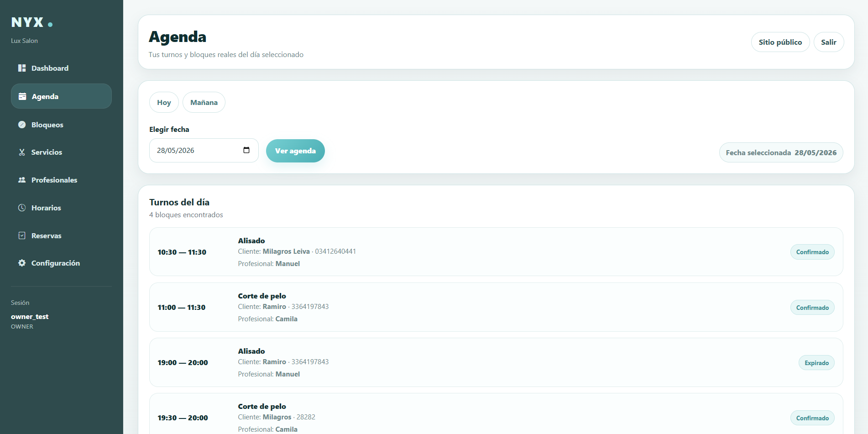Select the 10:30 — 11:30 time text
The image size is (868, 434).
[x=182, y=252]
